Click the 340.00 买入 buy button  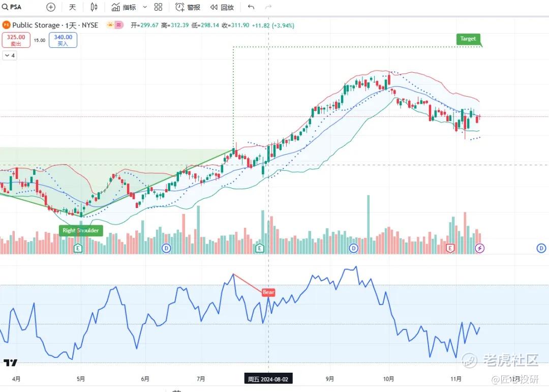pyautogui.click(x=63, y=40)
